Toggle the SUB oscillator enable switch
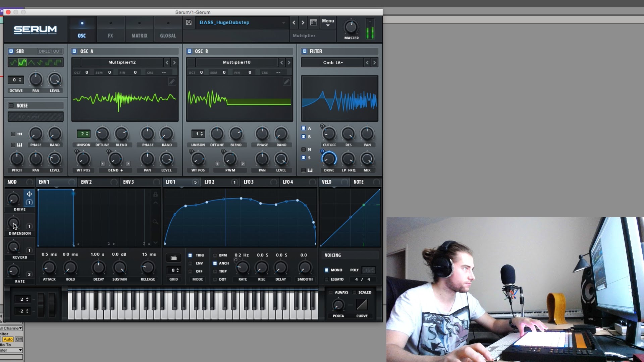The width and height of the screenshot is (644, 362). pos(11,51)
